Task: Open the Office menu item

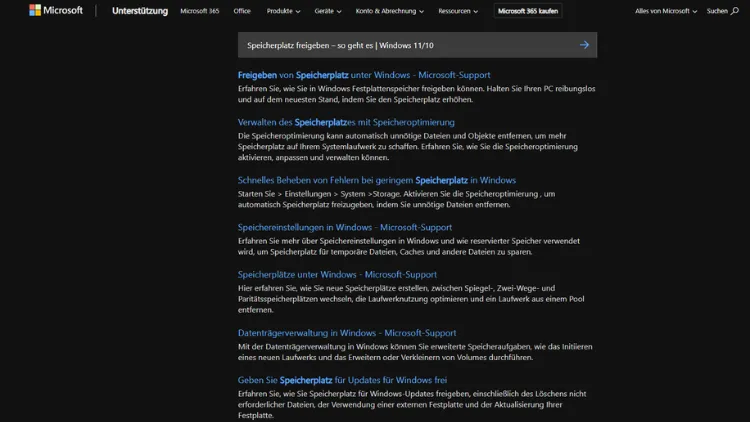Action: (242, 11)
